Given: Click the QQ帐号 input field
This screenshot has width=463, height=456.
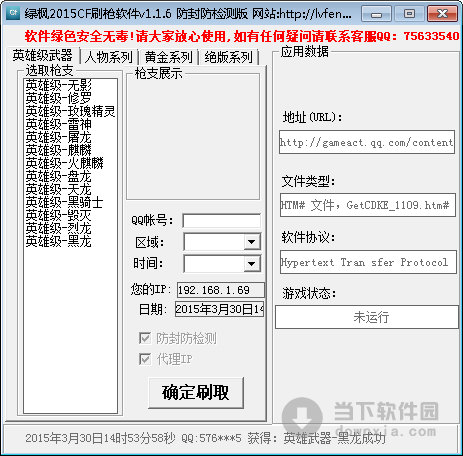Looking at the screenshot, I should tap(222, 221).
